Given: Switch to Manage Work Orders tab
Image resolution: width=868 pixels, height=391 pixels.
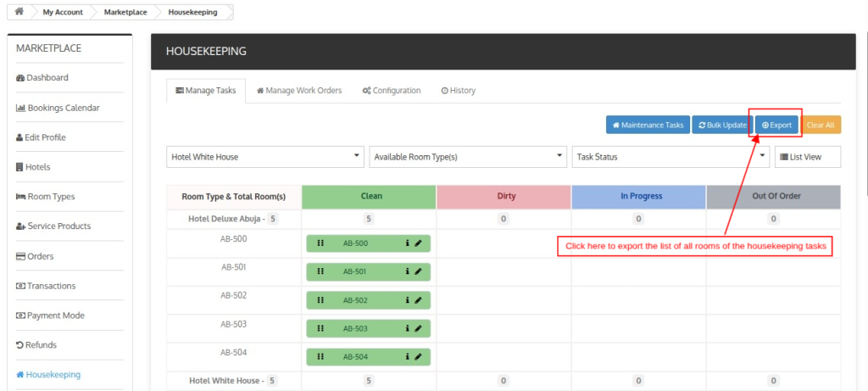Looking at the screenshot, I should (299, 90).
